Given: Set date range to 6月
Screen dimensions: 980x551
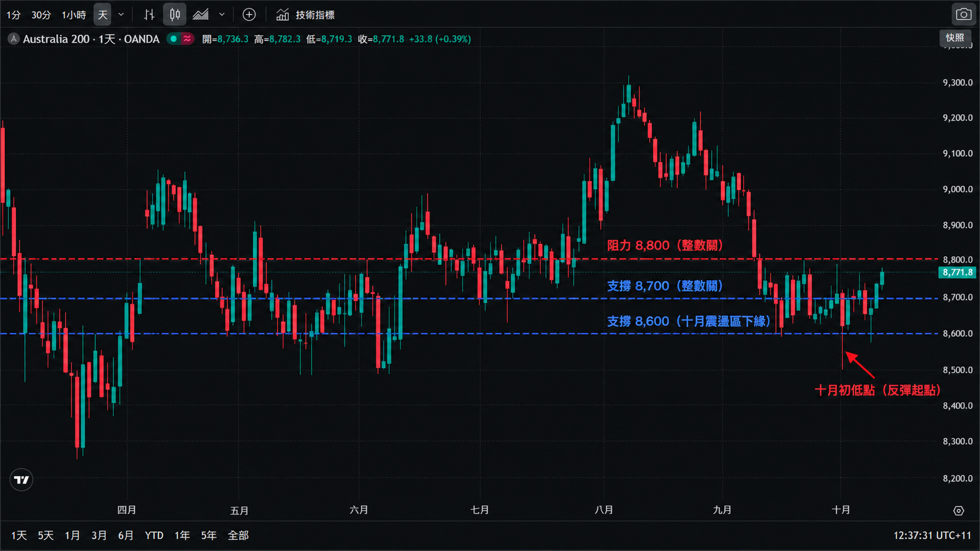Looking at the screenshot, I should (126, 535).
